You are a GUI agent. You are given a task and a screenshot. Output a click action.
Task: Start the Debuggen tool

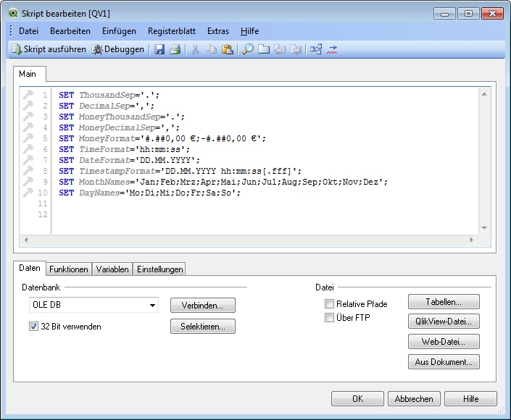point(118,49)
